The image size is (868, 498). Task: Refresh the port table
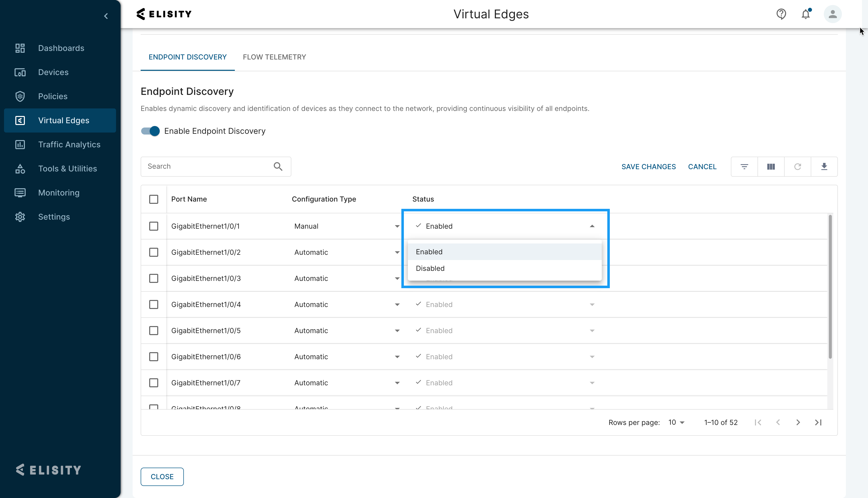[797, 167]
